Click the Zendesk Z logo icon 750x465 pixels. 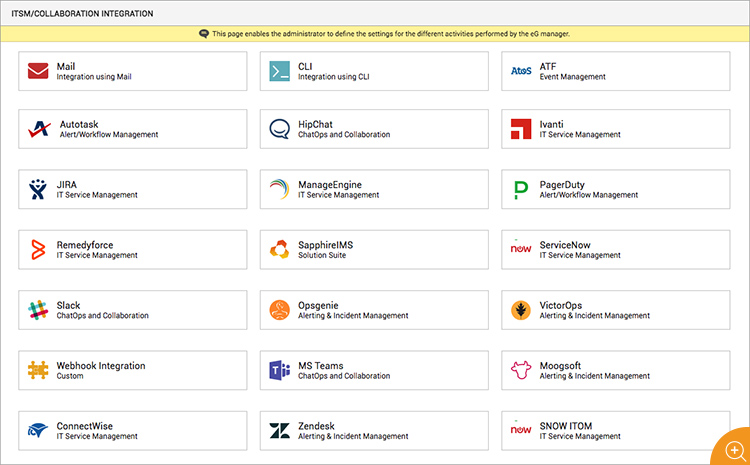click(279, 431)
